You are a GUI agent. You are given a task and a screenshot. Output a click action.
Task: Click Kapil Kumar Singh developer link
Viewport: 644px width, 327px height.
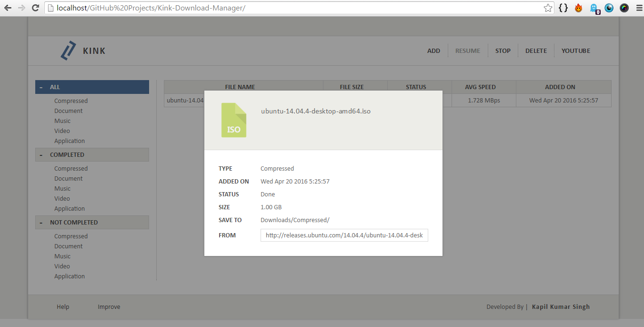[x=561, y=307]
